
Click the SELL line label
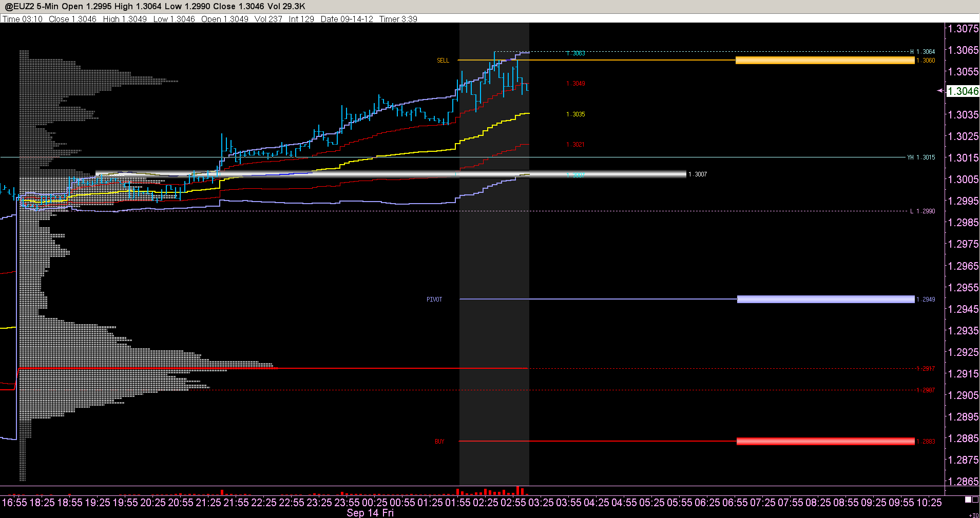[443, 61]
